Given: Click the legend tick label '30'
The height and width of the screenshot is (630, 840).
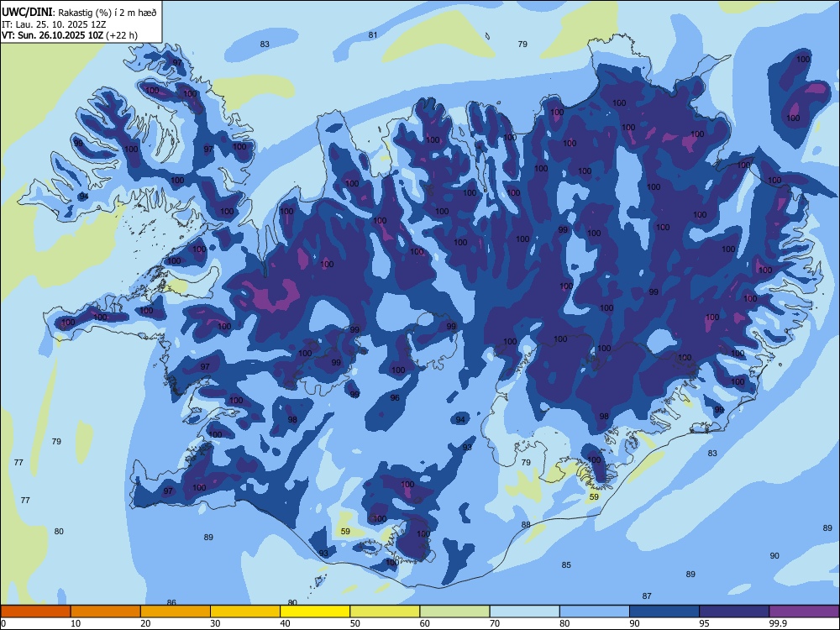Looking at the screenshot, I should (x=215, y=623).
